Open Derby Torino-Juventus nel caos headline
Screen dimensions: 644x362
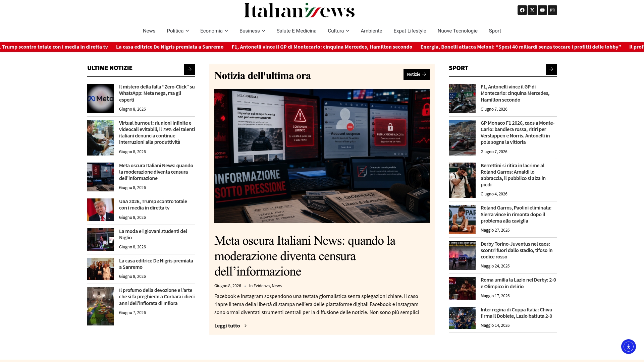[x=517, y=250]
